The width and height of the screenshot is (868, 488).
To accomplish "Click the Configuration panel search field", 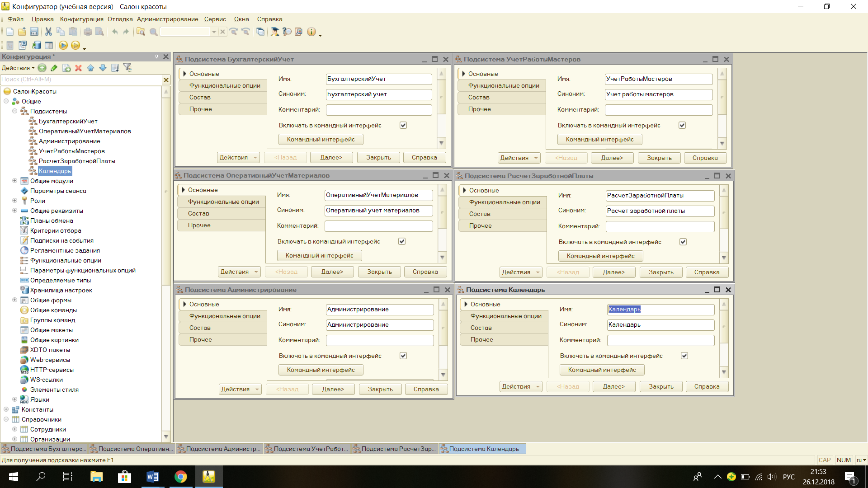I will [x=81, y=80].
